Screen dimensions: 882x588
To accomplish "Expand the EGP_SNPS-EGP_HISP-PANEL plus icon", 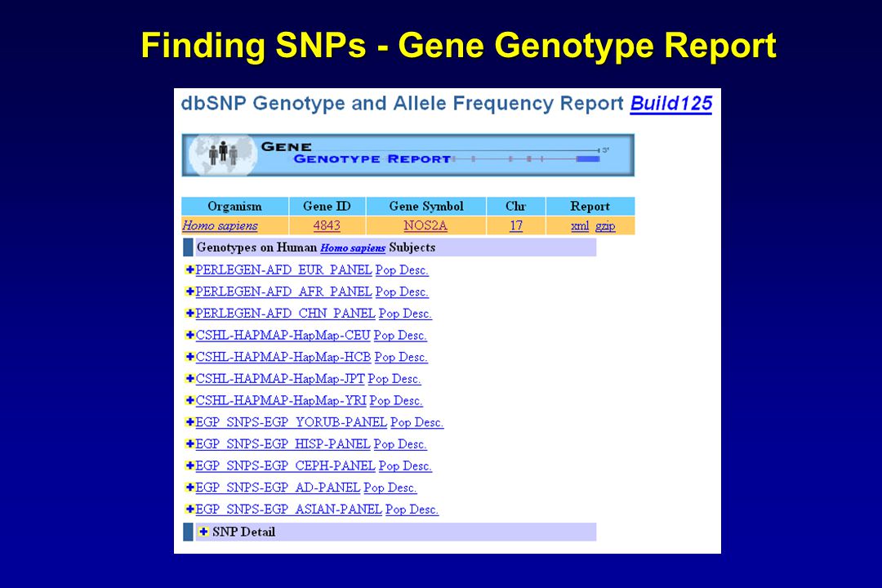I will tap(189, 443).
